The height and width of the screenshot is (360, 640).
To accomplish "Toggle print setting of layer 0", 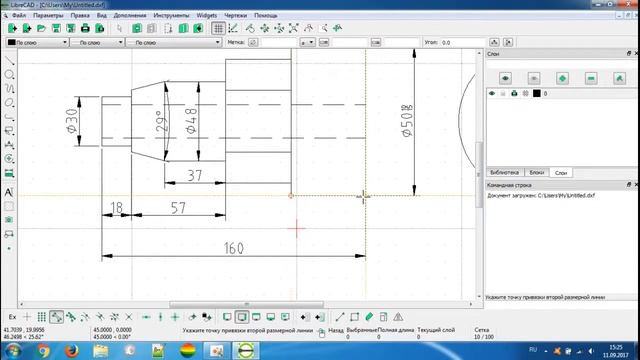I will [x=514, y=93].
